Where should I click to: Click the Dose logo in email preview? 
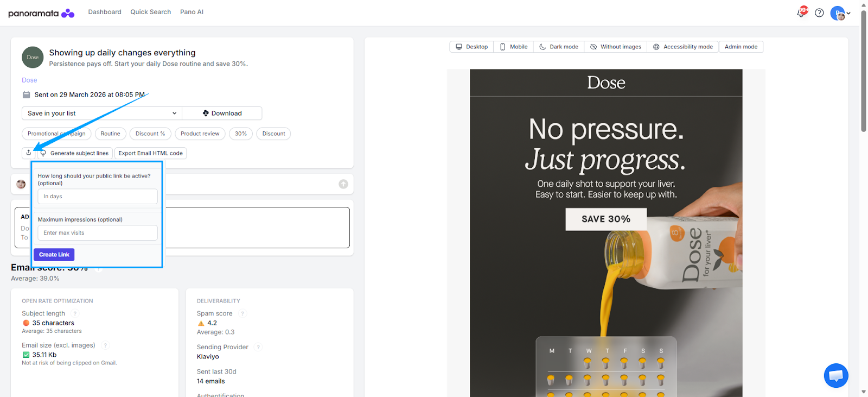pyautogui.click(x=606, y=83)
